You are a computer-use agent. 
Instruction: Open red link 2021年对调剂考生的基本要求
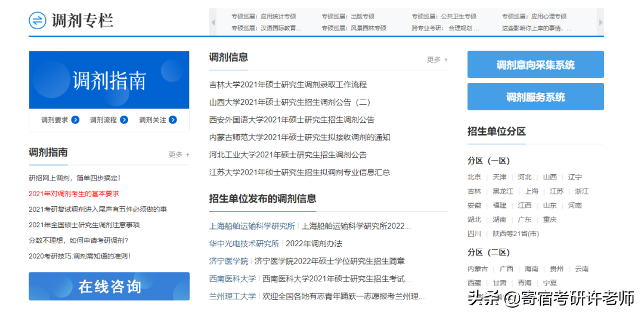point(74,194)
